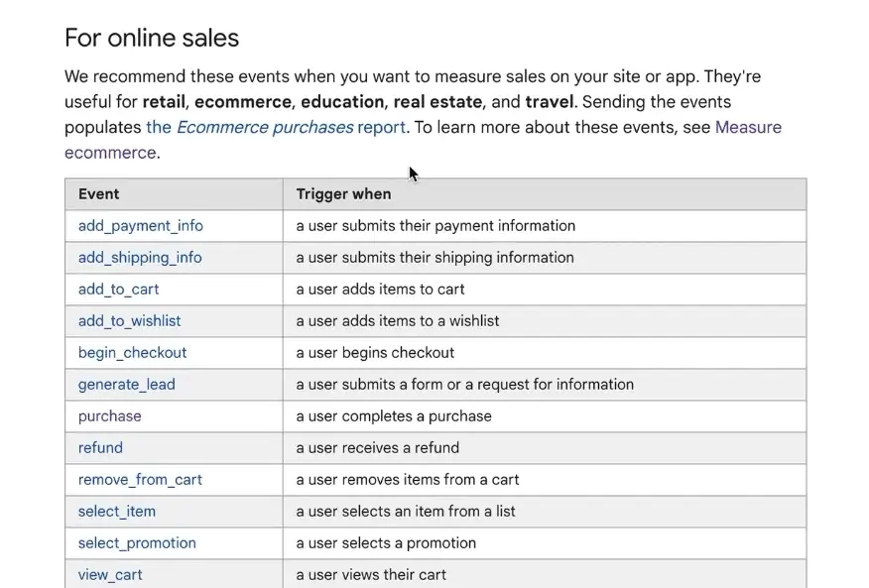Open the add_to_wishlist event link
The width and height of the screenshot is (869, 588).
click(129, 320)
